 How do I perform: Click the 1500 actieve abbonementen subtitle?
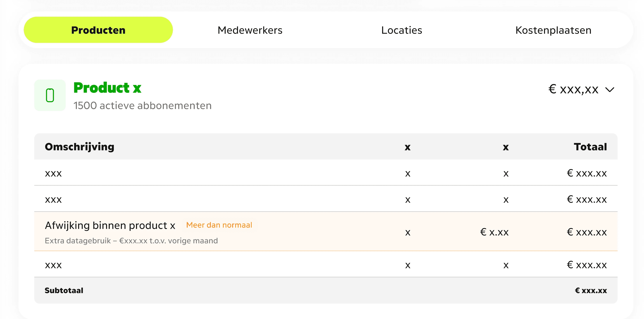pos(143,106)
